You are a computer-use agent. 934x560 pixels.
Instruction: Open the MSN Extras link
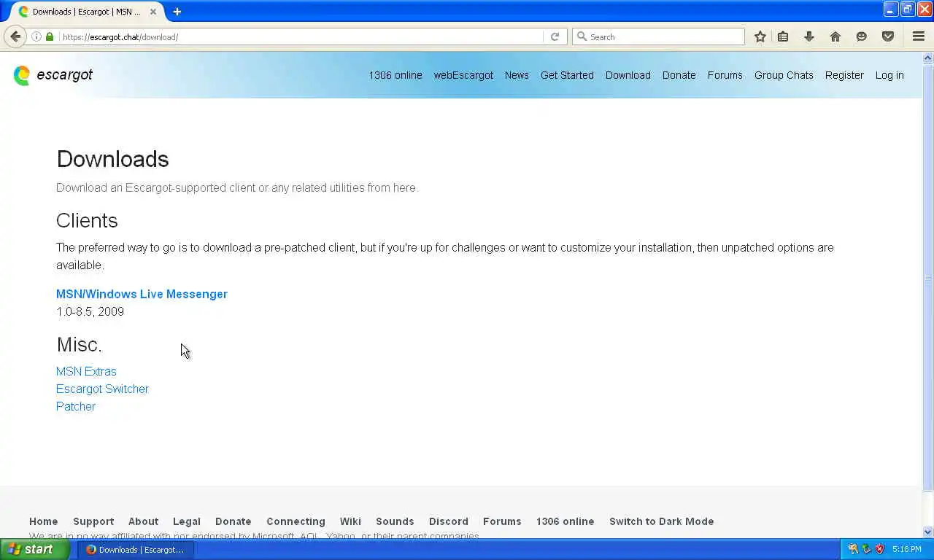[x=86, y=371]
